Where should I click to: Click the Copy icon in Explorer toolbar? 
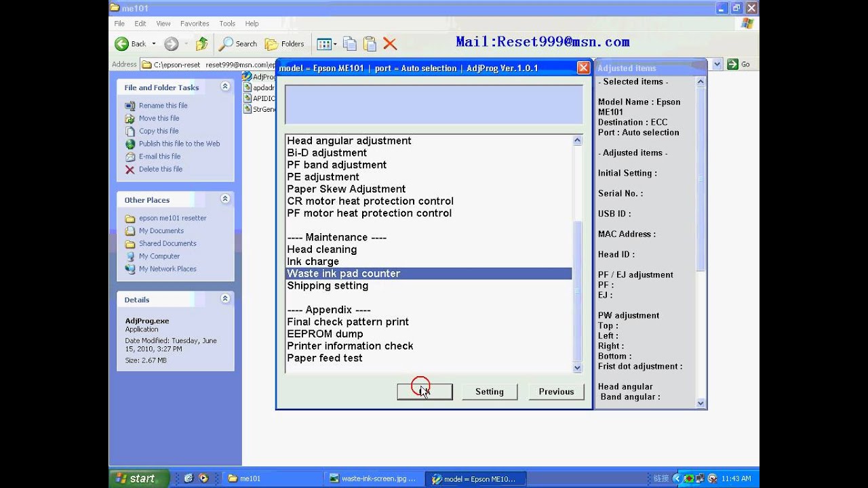[x=350, y=44]
